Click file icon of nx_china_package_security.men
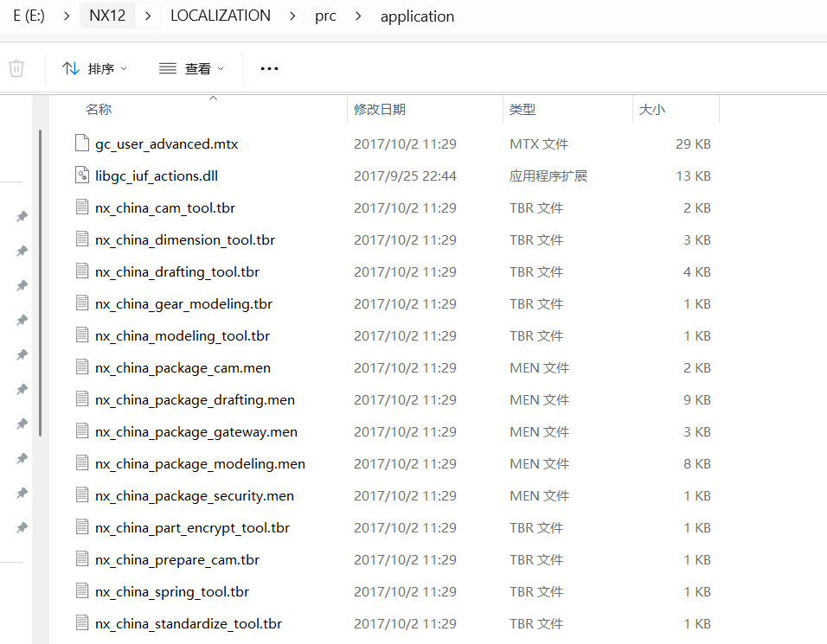This screenshot has width=827, height=644. click(82, 494)
